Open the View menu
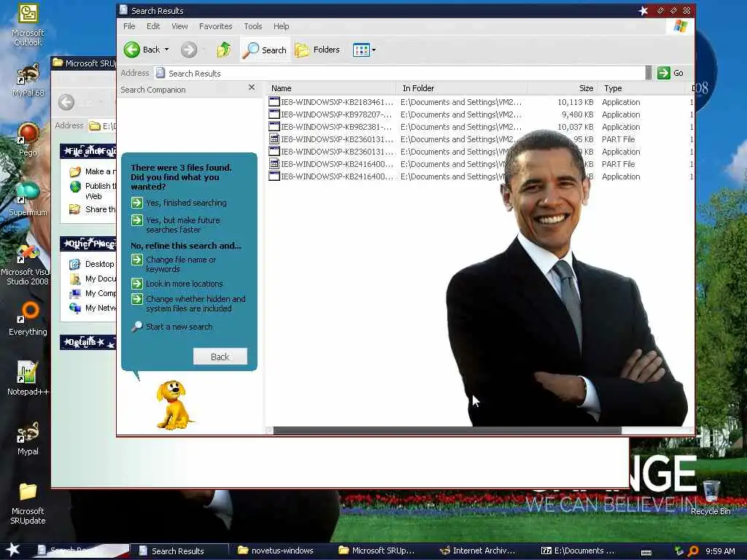This screenshot has height=560, width=747. pos(179,26)
